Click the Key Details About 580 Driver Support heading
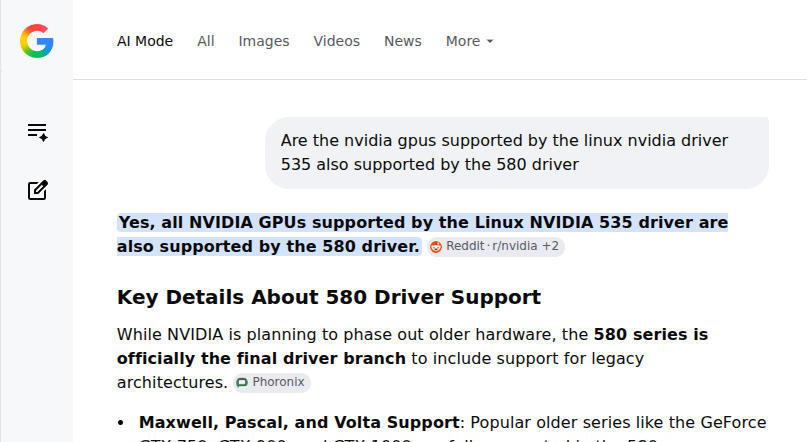Image resolution: width=807 pixels, height=442 pixels. point(329,297)
